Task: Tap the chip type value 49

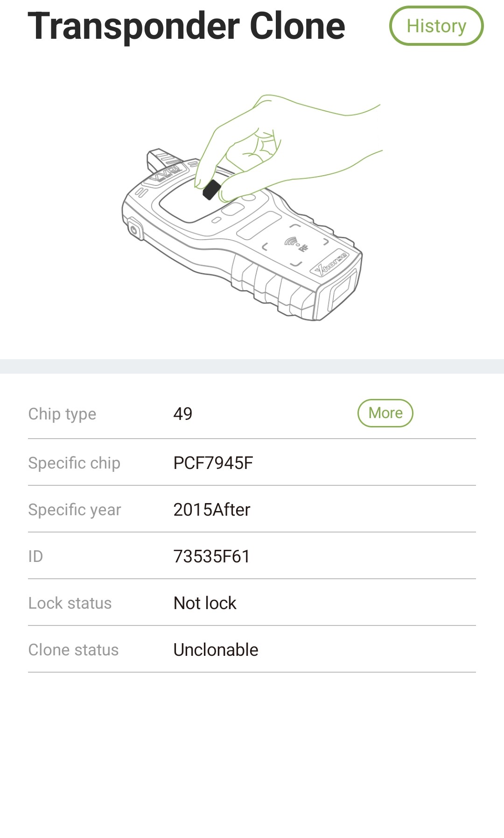Action: tap(182, 414)
